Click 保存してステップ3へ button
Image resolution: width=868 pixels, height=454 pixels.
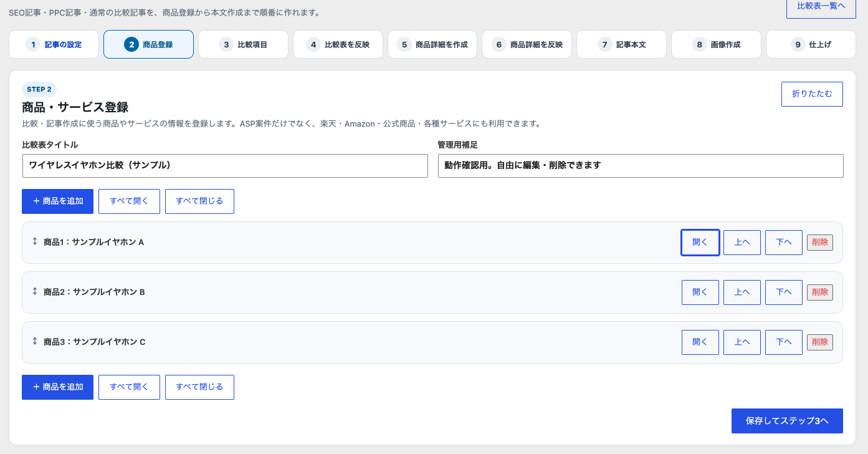787,421
